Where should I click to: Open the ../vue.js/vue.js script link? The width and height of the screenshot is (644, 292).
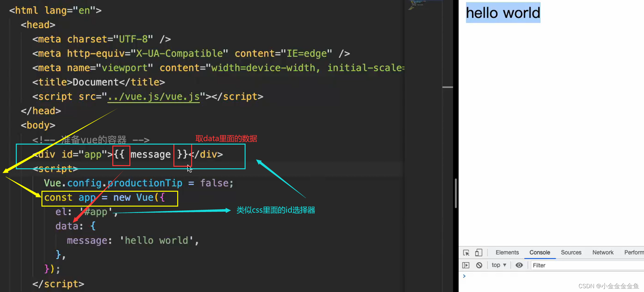point(154,96)
